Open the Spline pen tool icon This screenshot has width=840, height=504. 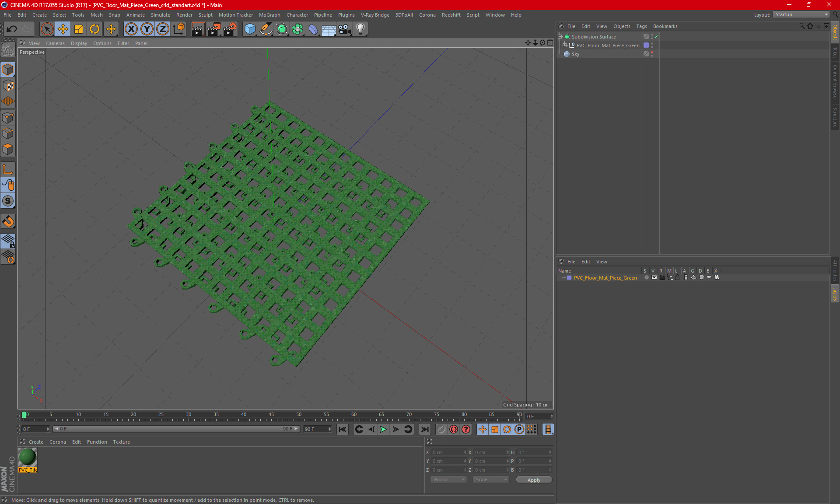pos(266,29)
